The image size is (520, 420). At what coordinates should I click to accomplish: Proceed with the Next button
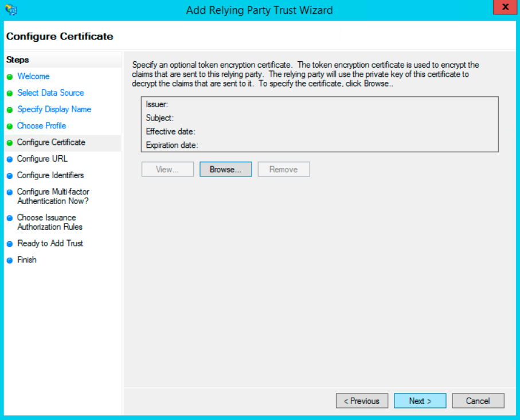(x=420, y=401)
